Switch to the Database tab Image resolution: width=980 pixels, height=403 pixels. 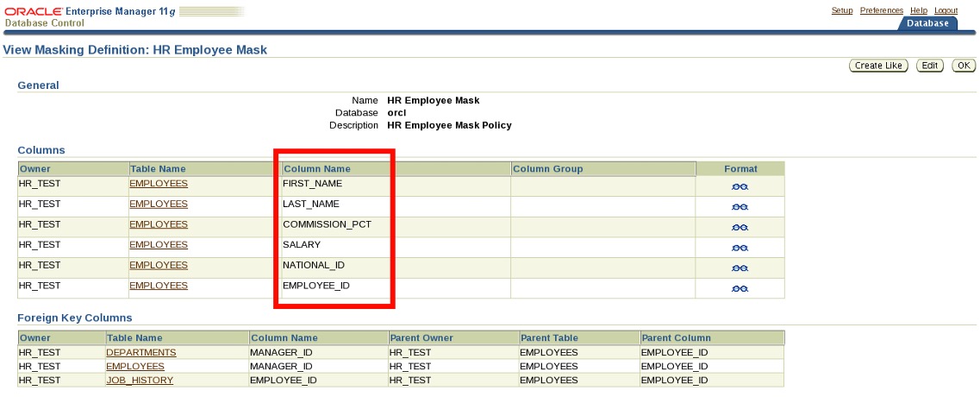point(927,23)
